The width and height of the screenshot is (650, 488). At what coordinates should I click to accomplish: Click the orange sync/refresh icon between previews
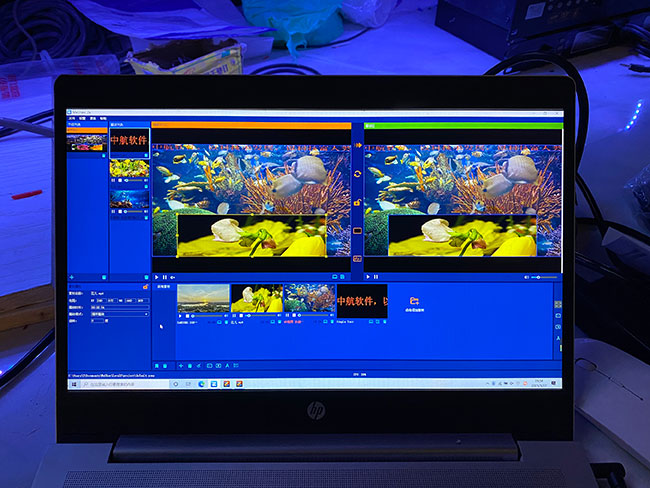tap(357, 175)
